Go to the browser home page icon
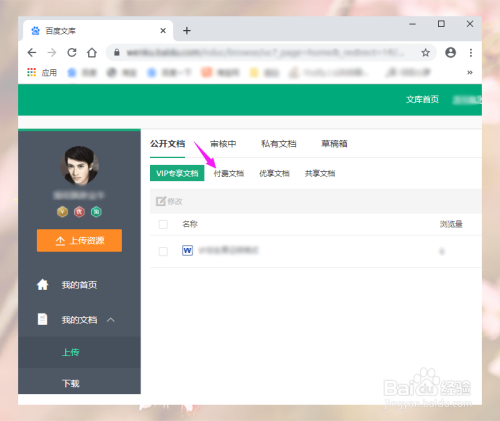This screenshot has width=500, height=421. tap(92, 53)
